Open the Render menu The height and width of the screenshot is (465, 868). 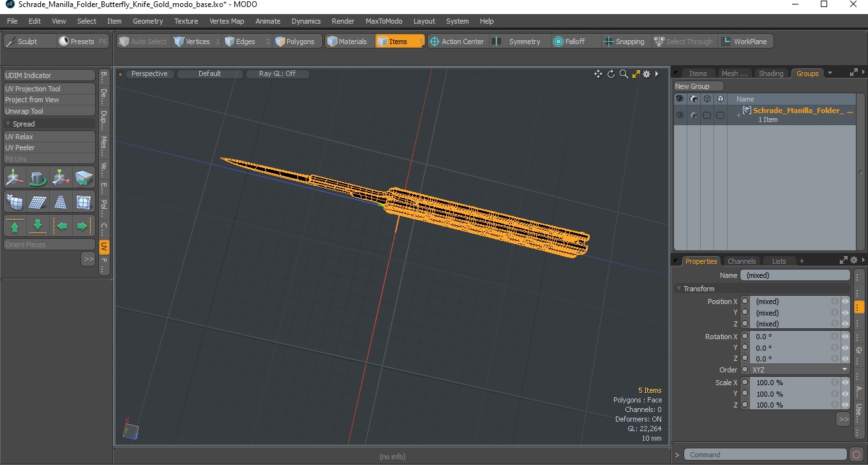point(343,21)
